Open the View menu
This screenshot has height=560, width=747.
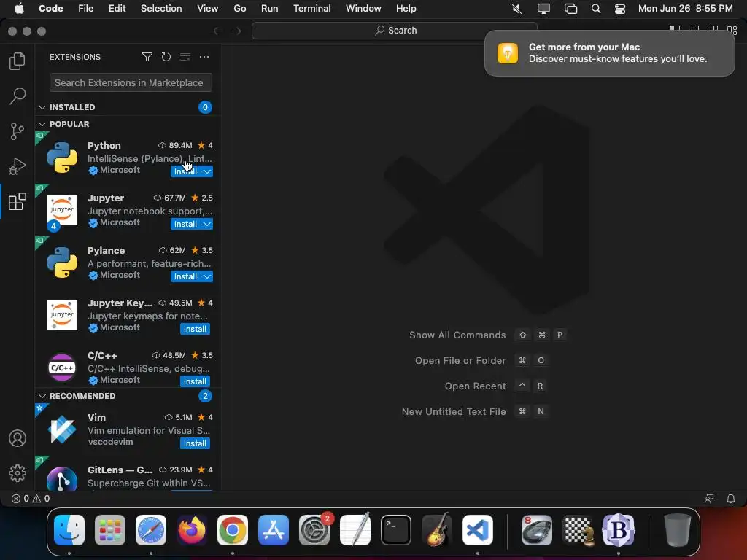click(x=208, y=9)
